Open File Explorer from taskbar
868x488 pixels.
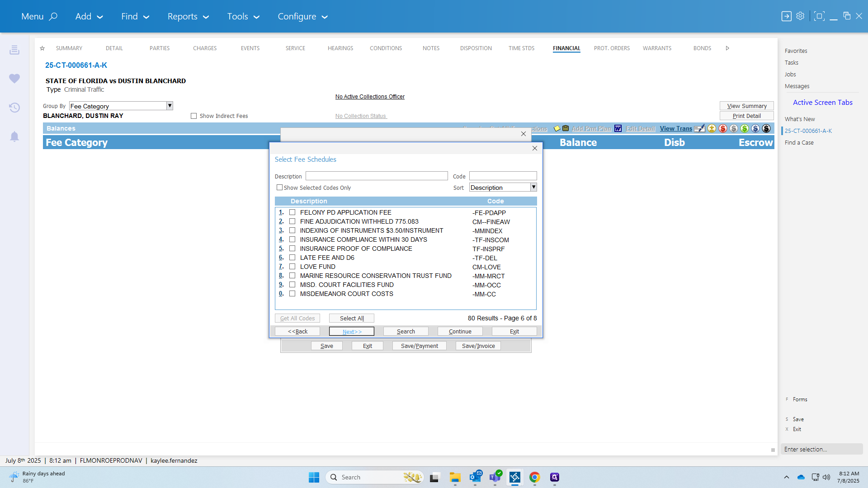[x=455, y=477]
